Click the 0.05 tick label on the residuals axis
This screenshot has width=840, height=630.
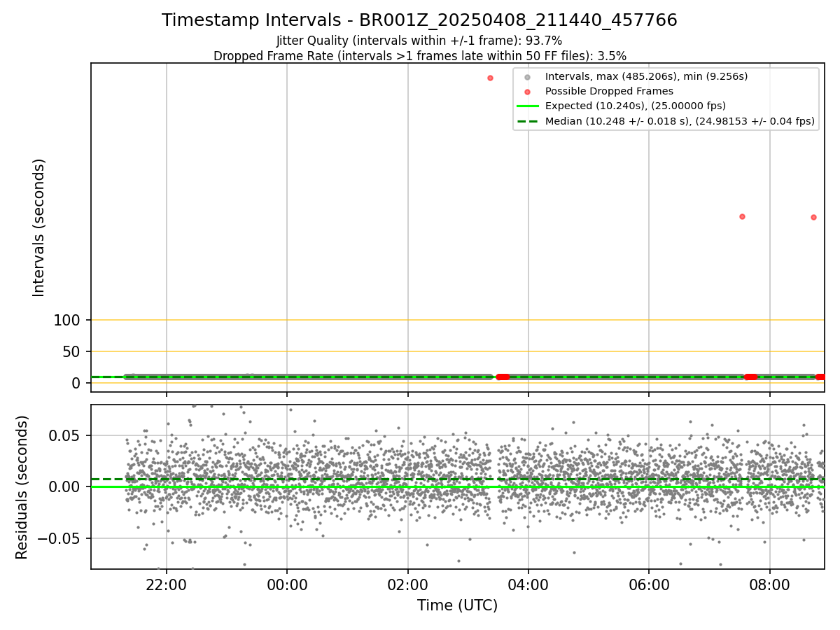coord(66,435)
